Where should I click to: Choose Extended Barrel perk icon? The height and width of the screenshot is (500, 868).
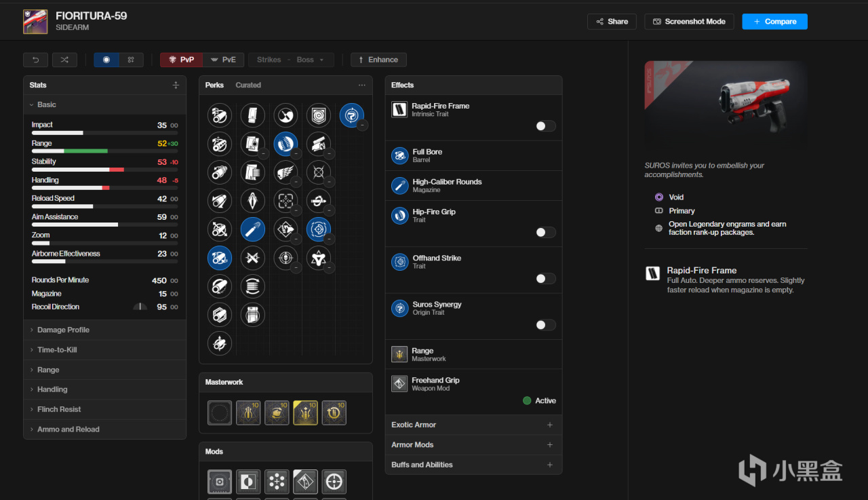tap(220, 201)
